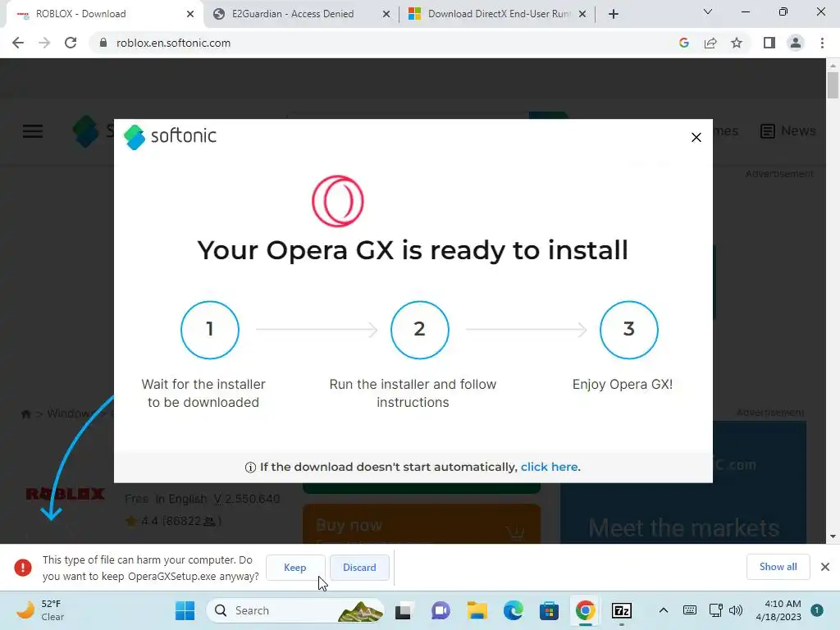The height and width of the screenshot is (630, 840).
Task: Open the Softonic hamburger menu
Action: point(33,131)
